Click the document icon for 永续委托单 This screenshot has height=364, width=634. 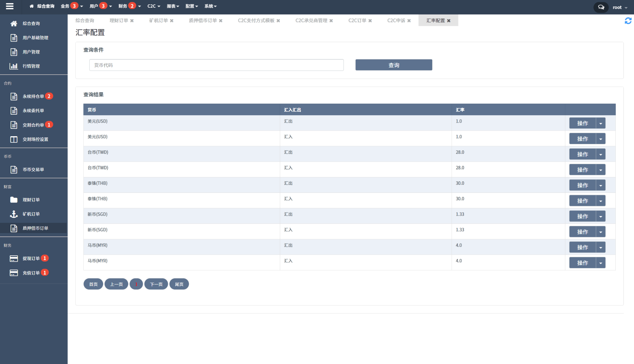pos(14,110)
